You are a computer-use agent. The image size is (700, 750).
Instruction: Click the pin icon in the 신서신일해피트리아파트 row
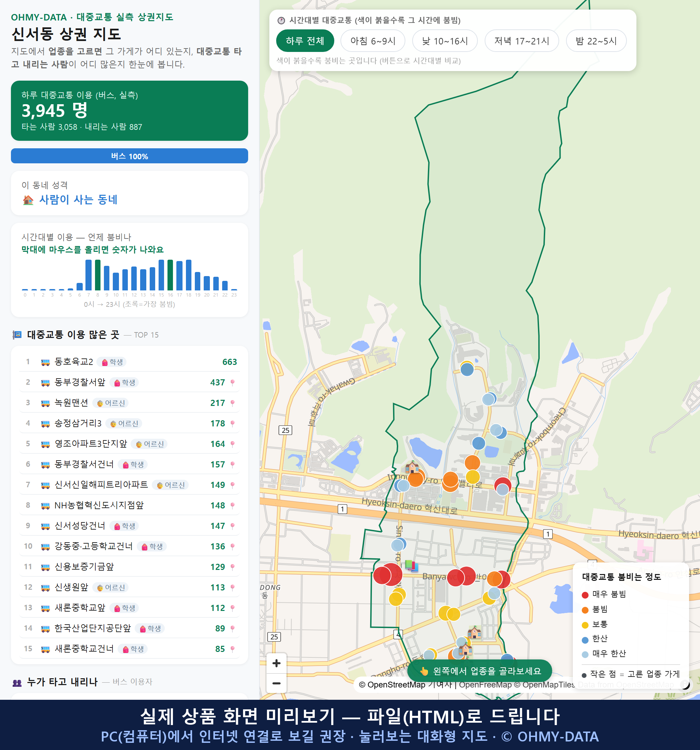coord(232,485)
